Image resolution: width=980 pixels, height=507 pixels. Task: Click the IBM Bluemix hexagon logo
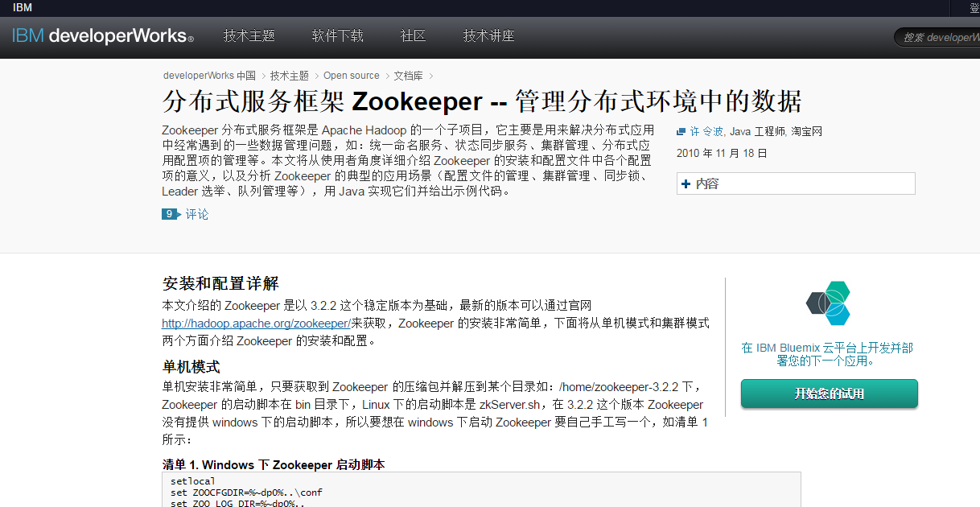tap(829, 303)
